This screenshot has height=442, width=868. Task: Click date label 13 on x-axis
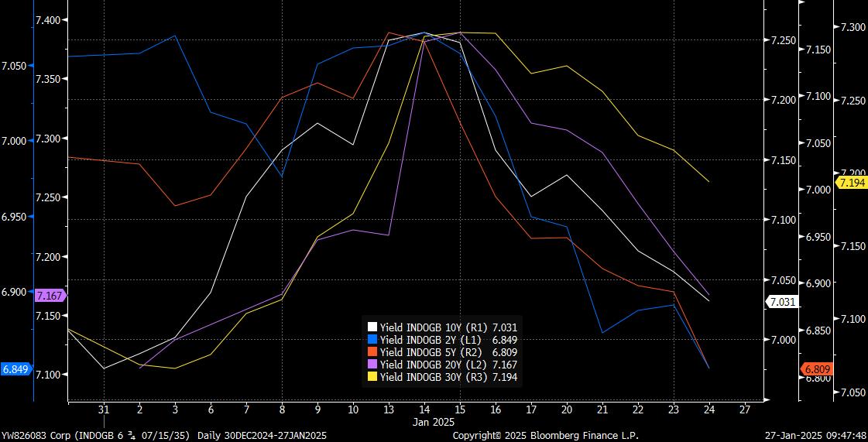(389, 410)
